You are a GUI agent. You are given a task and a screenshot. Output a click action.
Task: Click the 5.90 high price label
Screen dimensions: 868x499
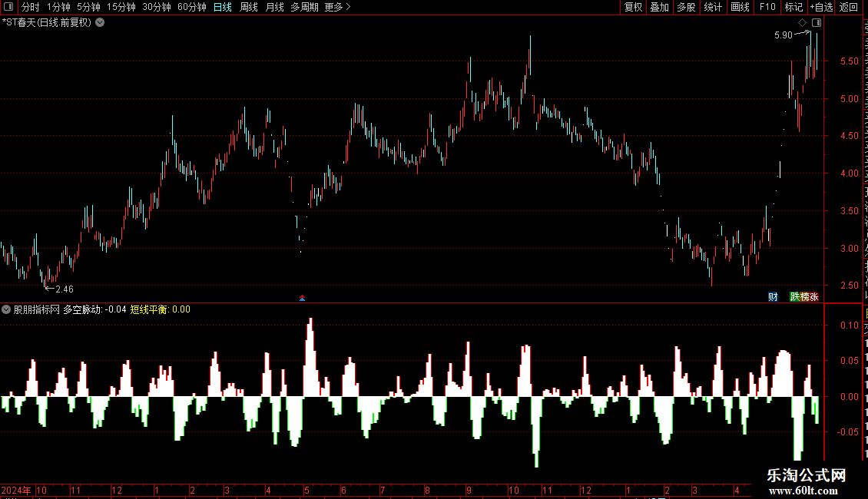click(784, 35)
